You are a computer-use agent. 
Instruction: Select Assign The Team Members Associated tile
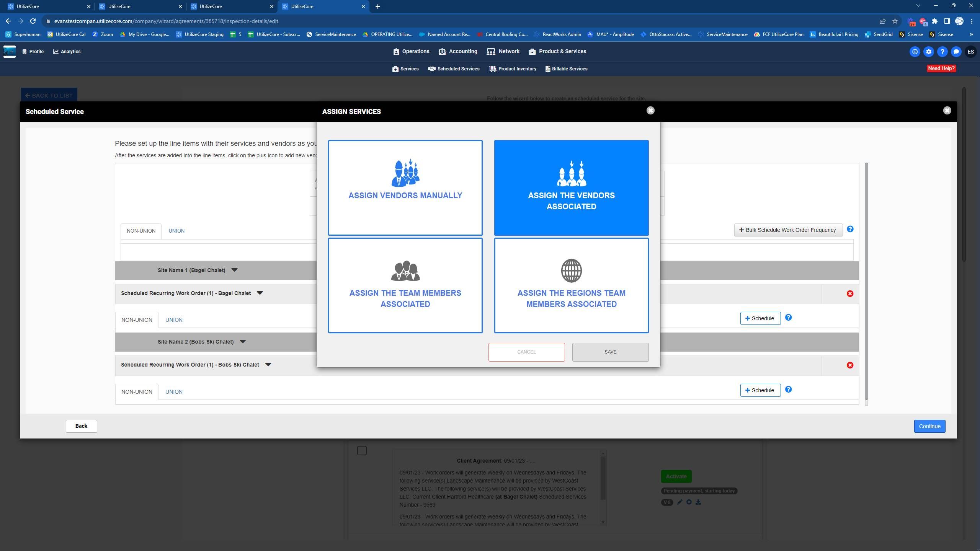[405, 285]
